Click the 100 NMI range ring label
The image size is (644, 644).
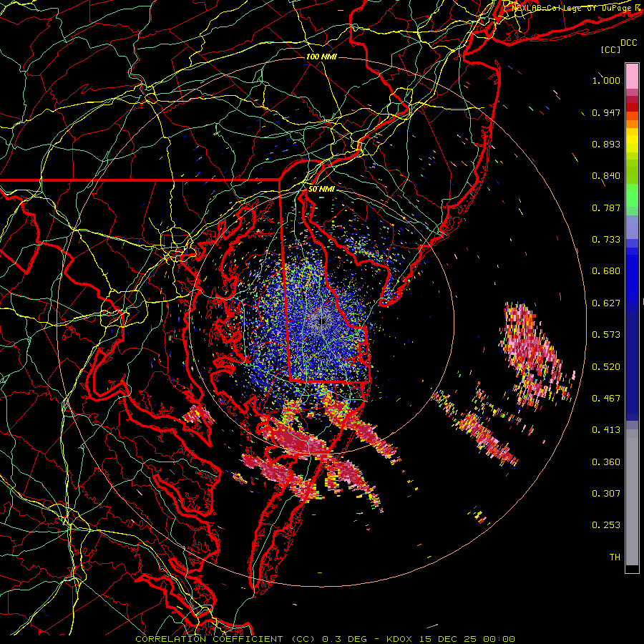pos(321,57)
